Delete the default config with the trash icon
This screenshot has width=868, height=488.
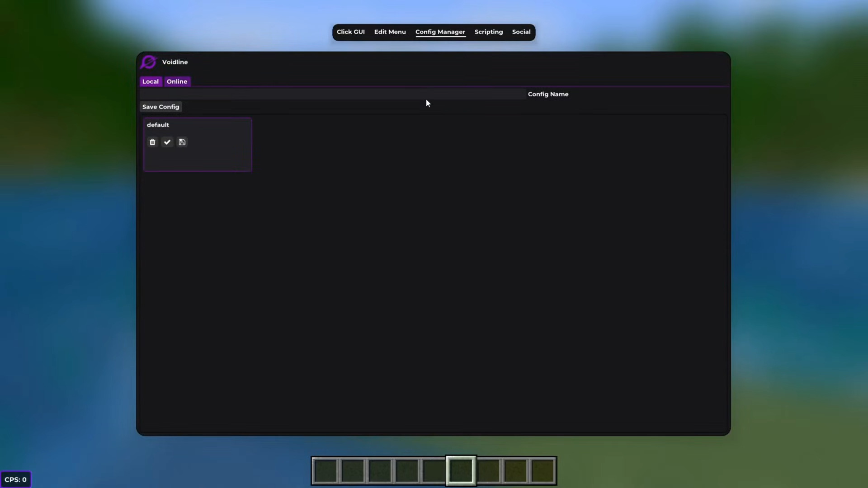(x=152, y=142)
